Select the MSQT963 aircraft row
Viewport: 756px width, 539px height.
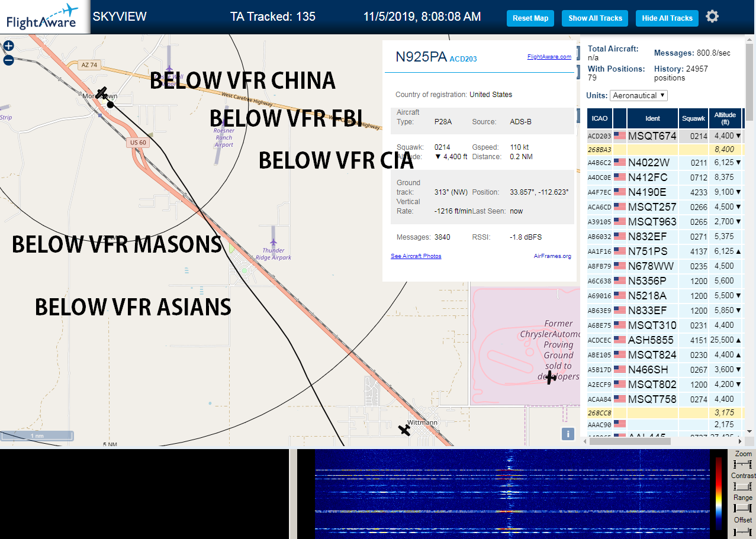click(x=665, y=221)
